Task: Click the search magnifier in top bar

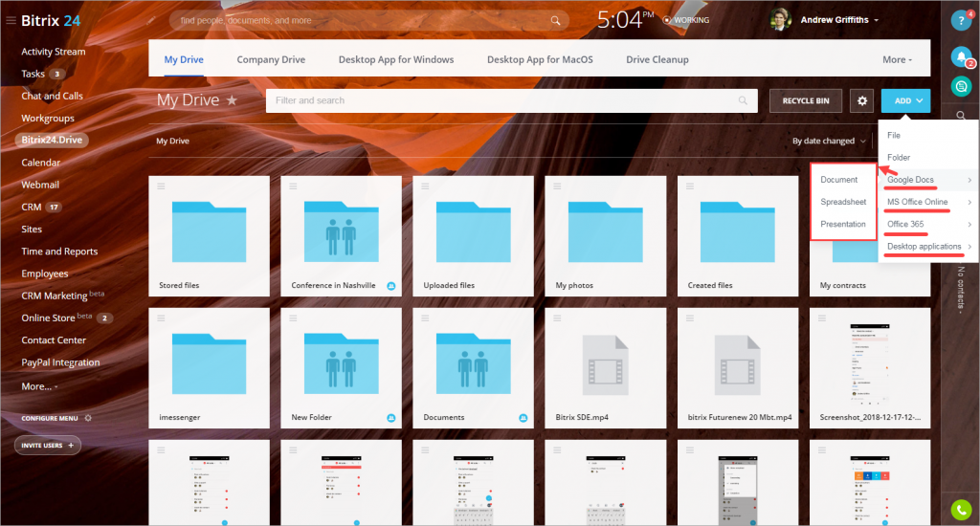Action: click(555, 21)
